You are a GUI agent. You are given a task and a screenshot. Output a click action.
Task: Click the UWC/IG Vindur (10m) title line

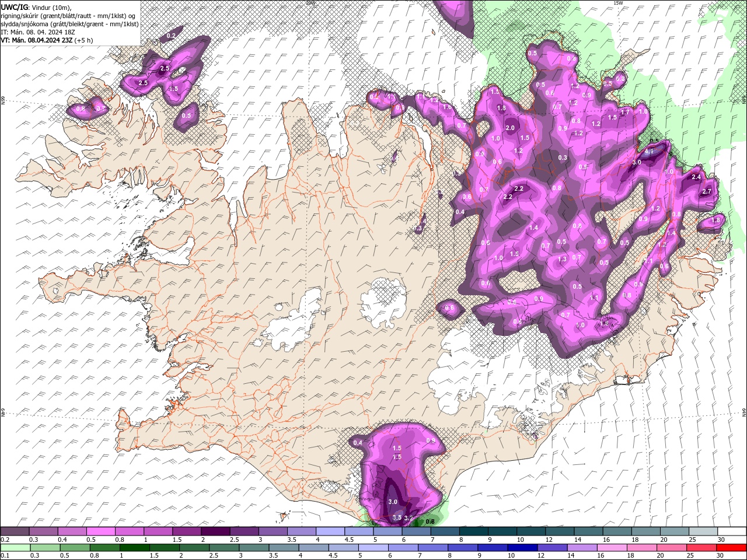(36, 7)
